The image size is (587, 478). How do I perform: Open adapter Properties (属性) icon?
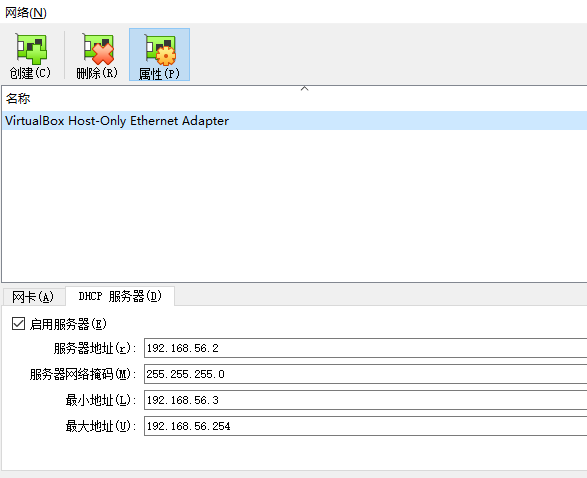[159, 55]
